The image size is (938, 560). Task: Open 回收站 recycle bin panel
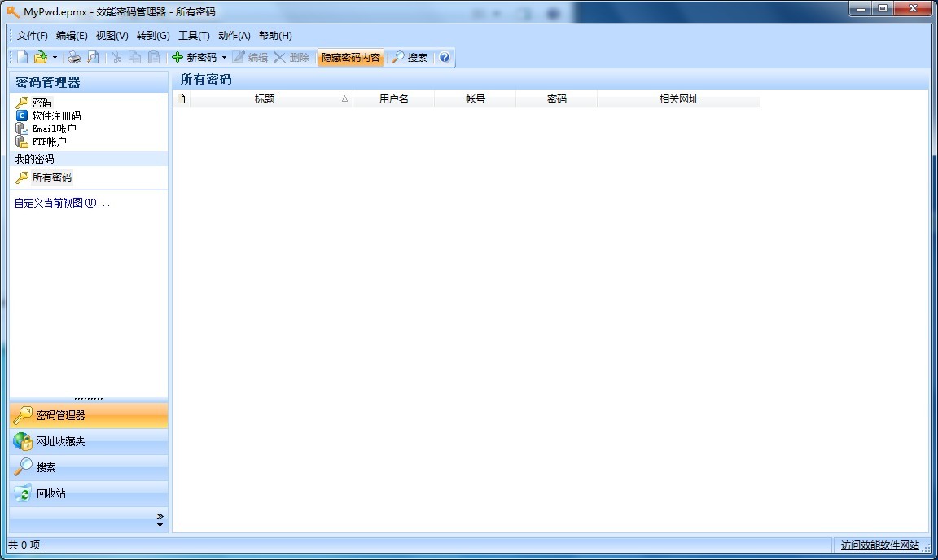pos(50,493)
